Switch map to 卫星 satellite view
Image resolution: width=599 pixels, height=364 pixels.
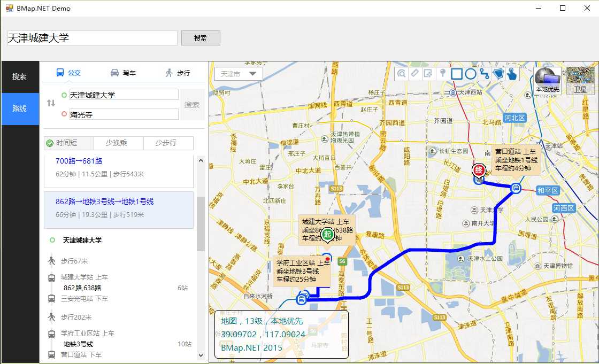580,81
